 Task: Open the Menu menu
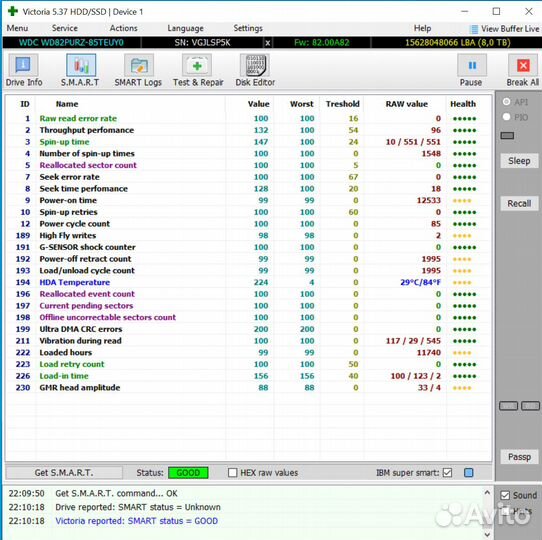coord(17,28)
